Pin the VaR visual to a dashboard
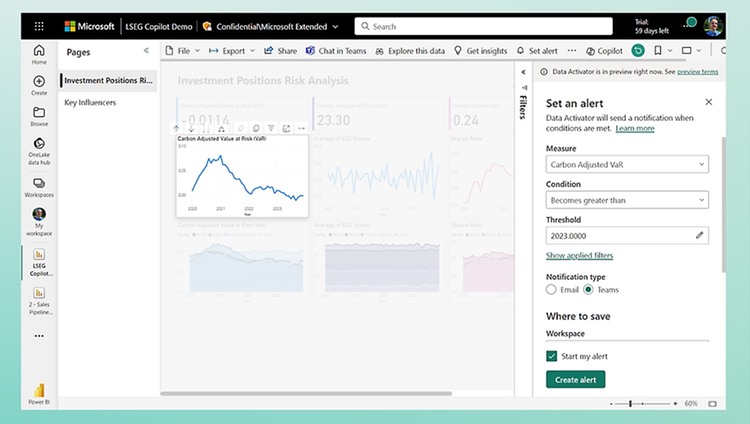 click(x=241, y=128)
